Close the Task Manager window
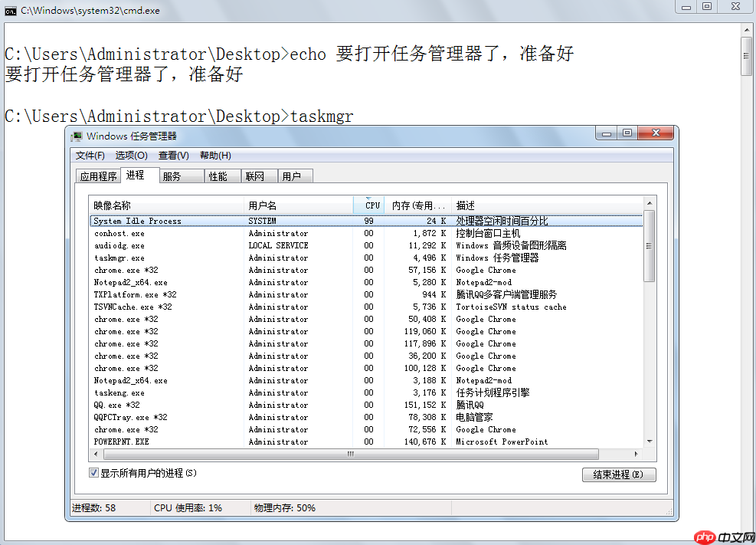756x545 pixels. 656,133
